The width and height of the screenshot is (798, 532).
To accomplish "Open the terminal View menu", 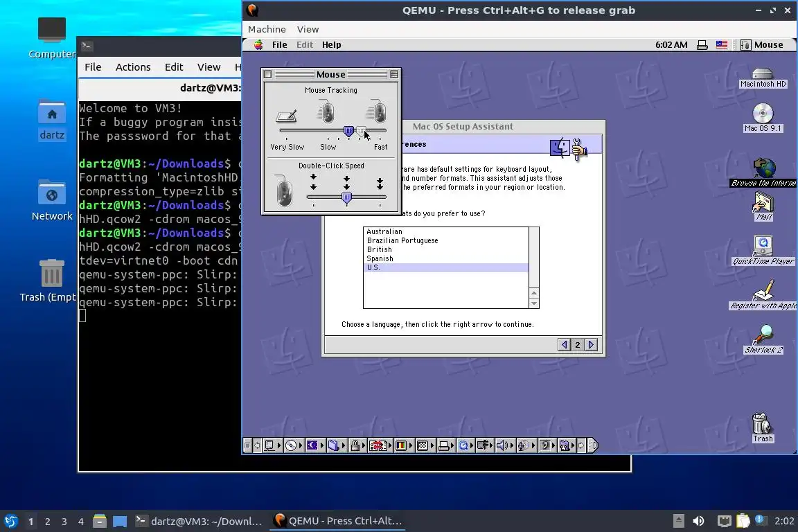I will coord(209,67).
